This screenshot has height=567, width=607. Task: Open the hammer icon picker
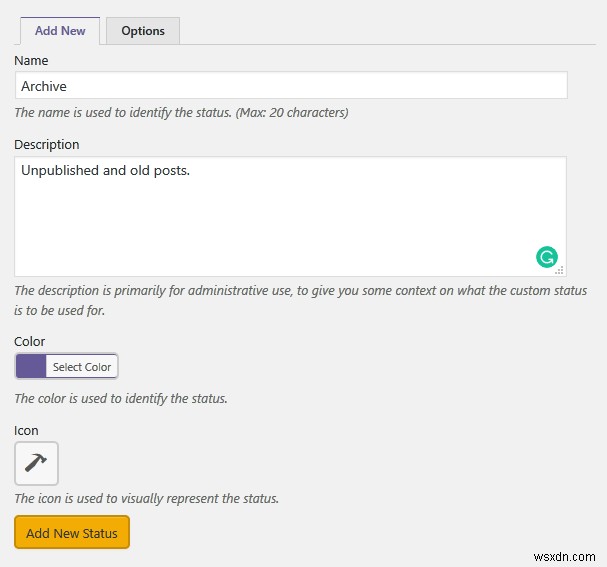point(36,464)
